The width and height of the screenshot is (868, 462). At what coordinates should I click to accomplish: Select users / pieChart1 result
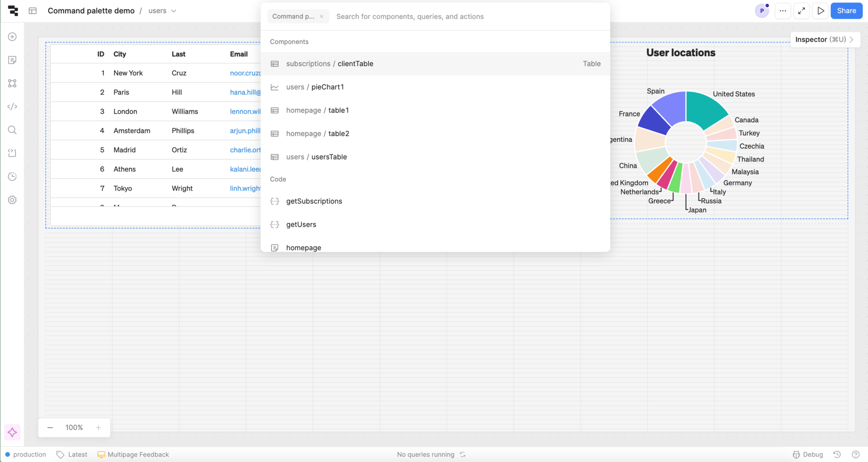coord(435,87)
